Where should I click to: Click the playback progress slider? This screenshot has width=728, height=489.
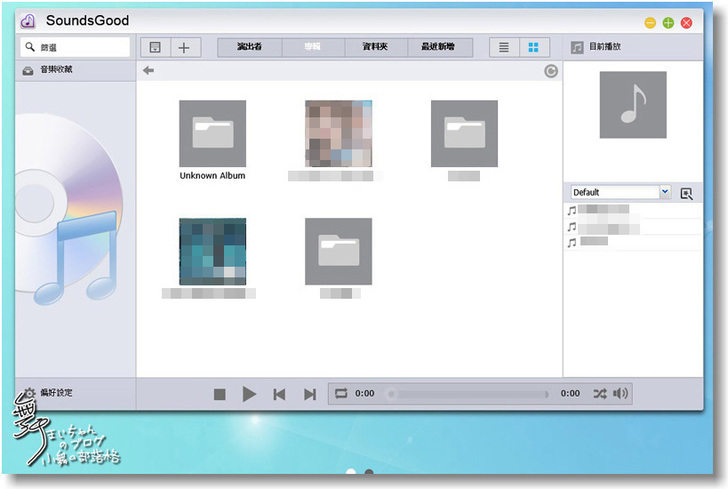point(469,394)
